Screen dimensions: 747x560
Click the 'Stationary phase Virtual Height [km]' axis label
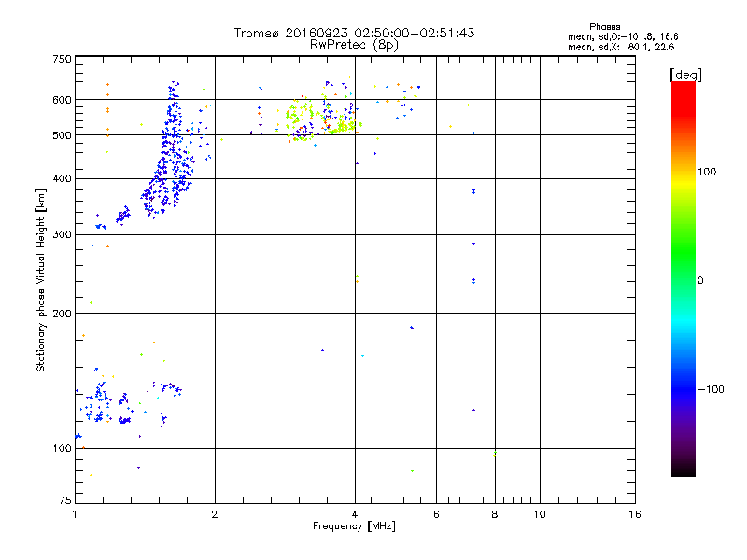tap(41, 280)
